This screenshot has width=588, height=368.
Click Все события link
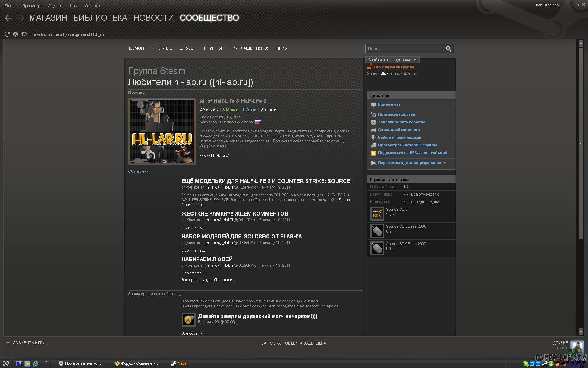click(193, 334)
